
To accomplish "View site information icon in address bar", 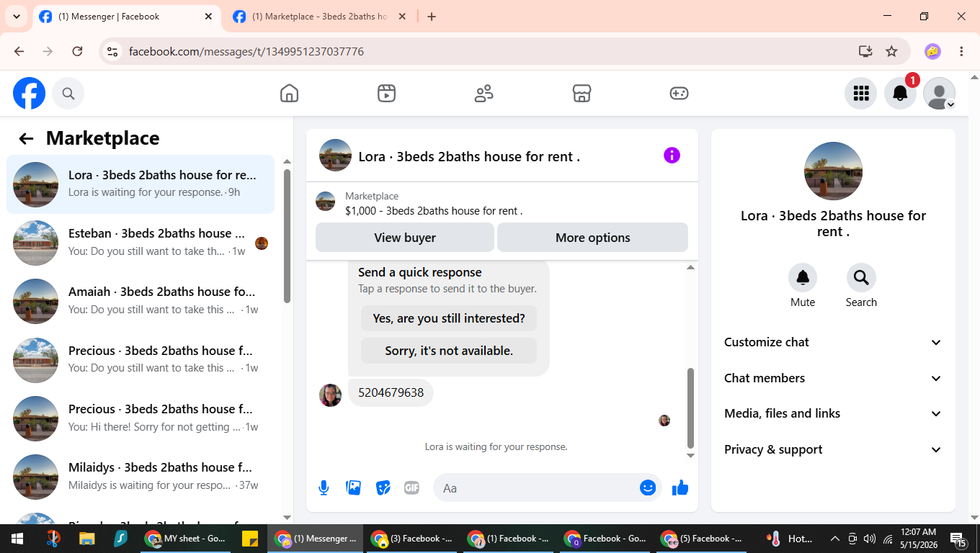I will [x=112, y=51].
